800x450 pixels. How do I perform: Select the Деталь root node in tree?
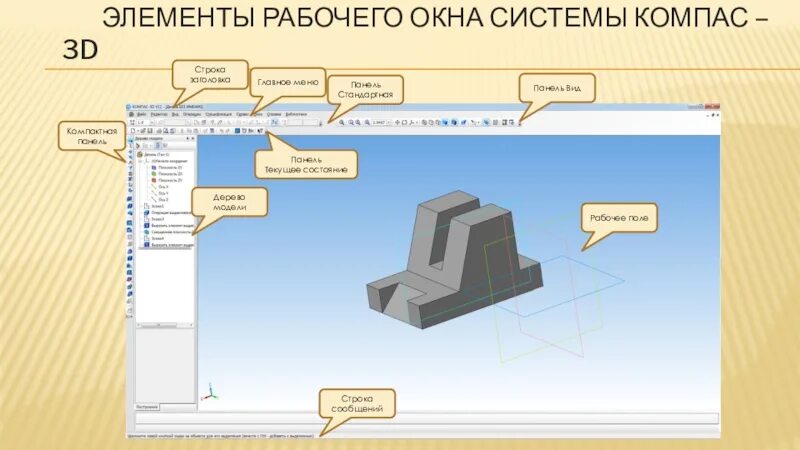pyautogui.click(x=153, y=154)
